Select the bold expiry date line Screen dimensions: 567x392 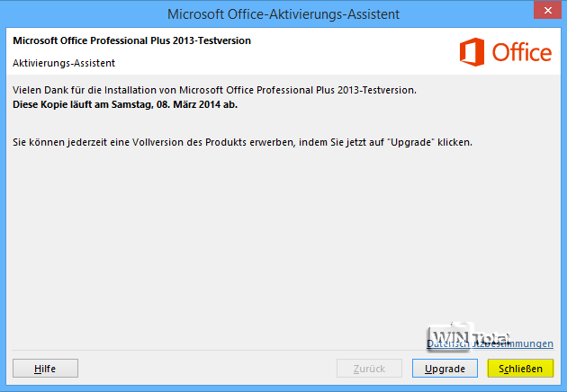pyautogui.click(x=124, y=104)
